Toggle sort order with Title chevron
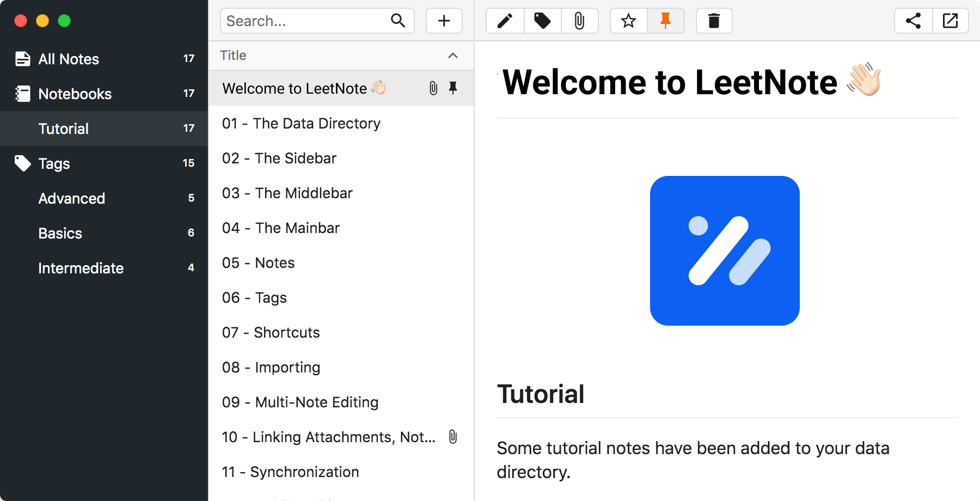 coord(452,56)
